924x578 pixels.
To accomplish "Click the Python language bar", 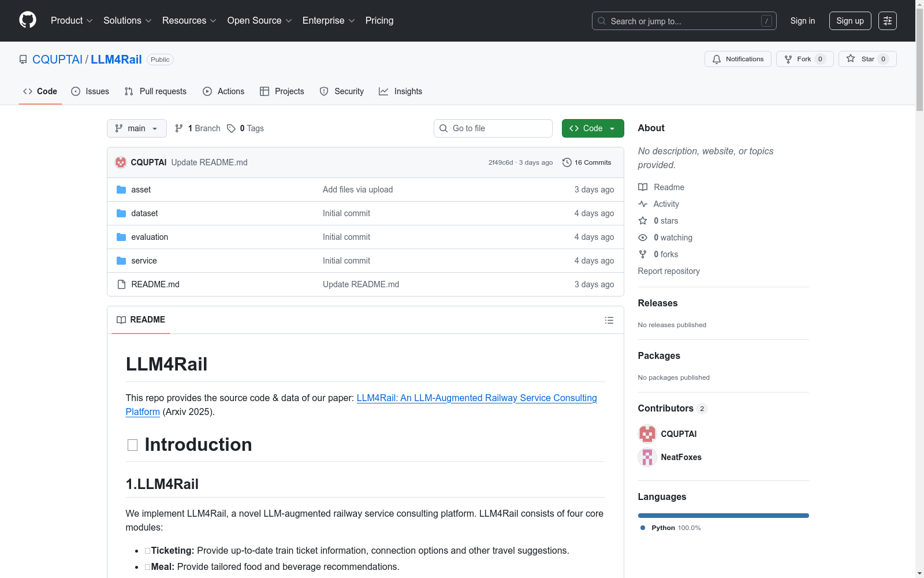I will [724, 516].
